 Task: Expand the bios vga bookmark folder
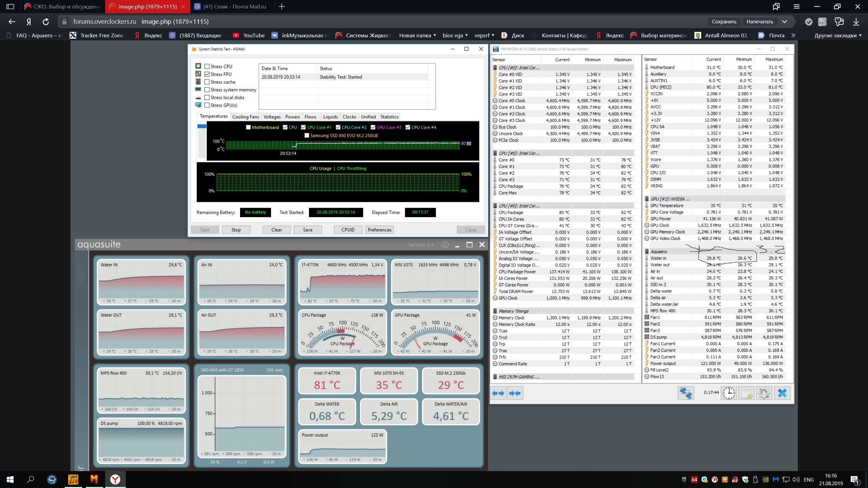click(x=455, y=35)
